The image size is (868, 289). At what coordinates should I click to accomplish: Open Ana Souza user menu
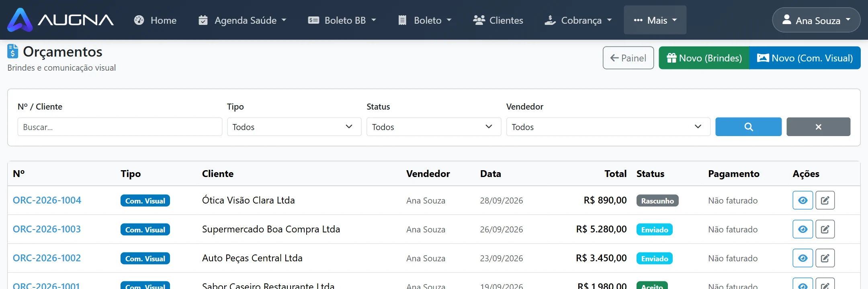(816, 20)
